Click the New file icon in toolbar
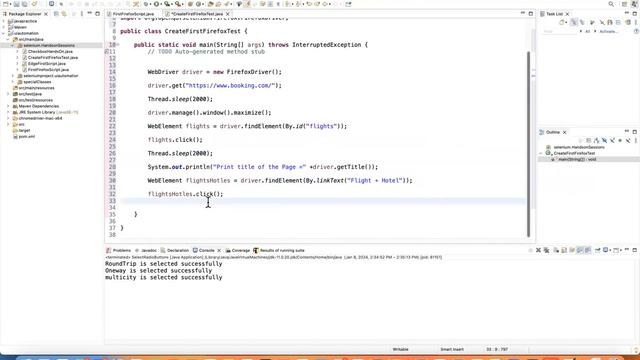 click(x=5, y=4)
